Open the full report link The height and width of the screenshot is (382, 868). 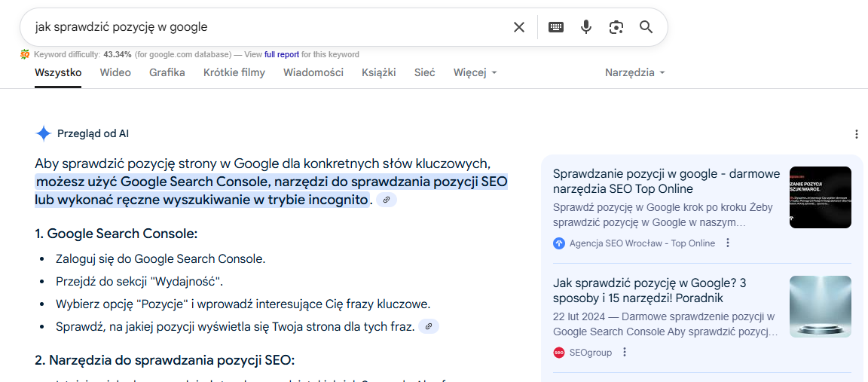[281, 54]
